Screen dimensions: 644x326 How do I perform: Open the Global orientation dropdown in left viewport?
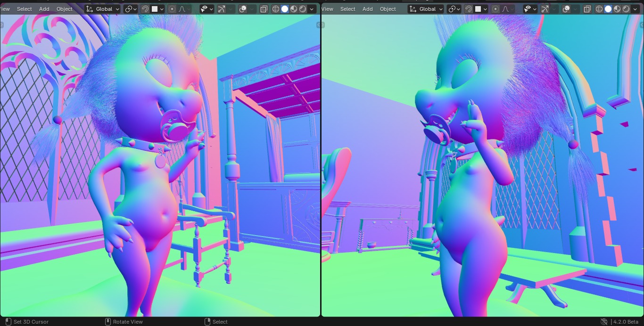[103, 9]
